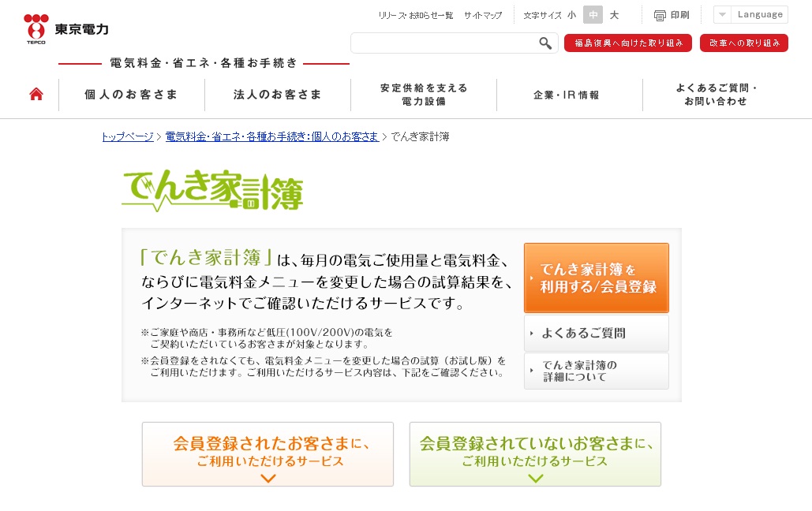Click the TEPCO 東京電力 logo
The height and width of the screenshot is (511, 812).
tap(66, 29)
